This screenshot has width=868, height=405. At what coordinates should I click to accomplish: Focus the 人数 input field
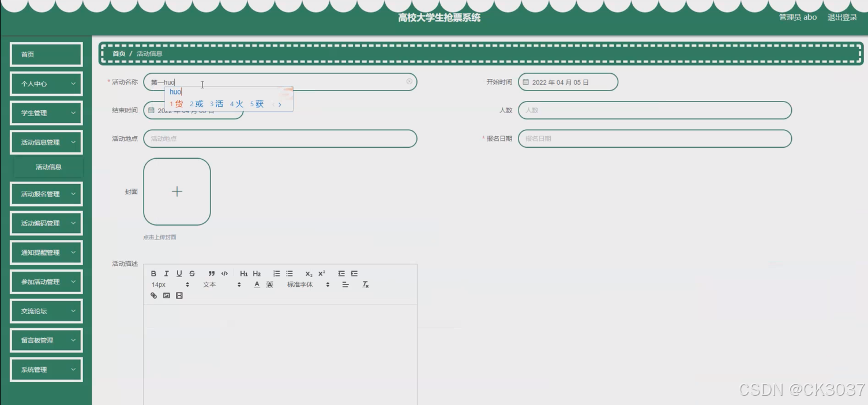point(655,110)
